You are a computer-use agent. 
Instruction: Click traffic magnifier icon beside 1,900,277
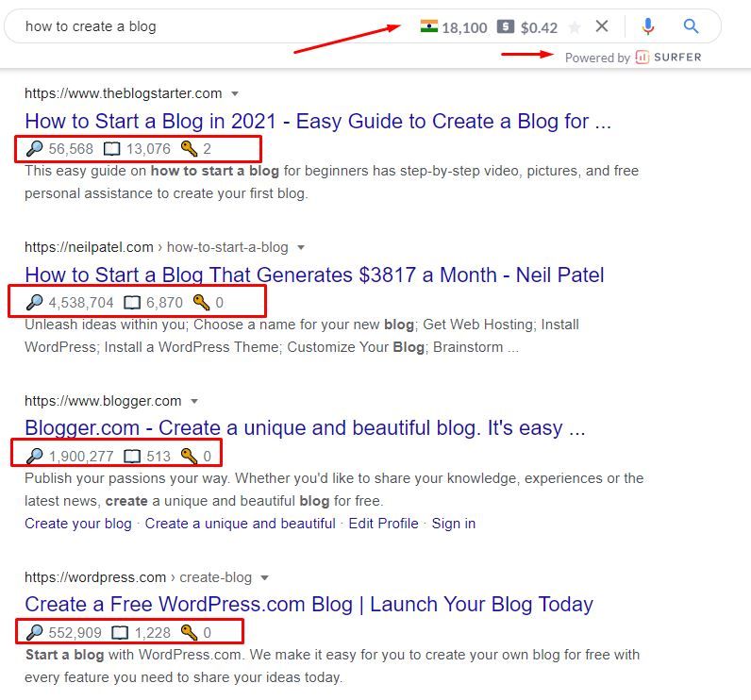[34, 457]
